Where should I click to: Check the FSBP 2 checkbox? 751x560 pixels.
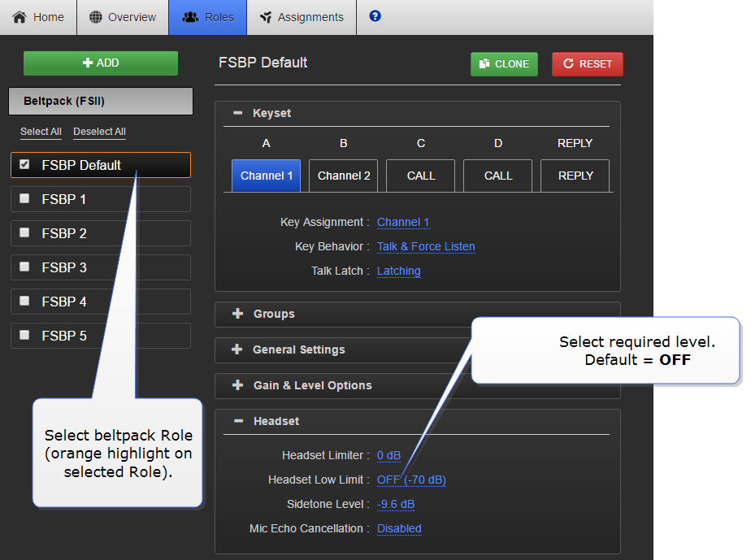(x=24, y=232)
